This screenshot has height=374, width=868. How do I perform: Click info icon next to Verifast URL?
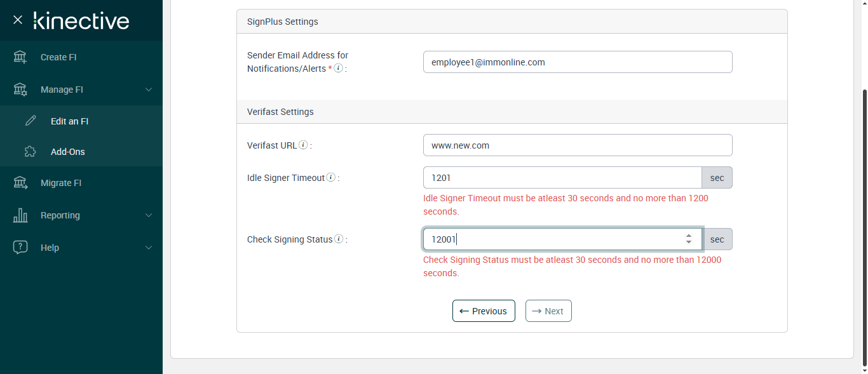pos(304,145)
